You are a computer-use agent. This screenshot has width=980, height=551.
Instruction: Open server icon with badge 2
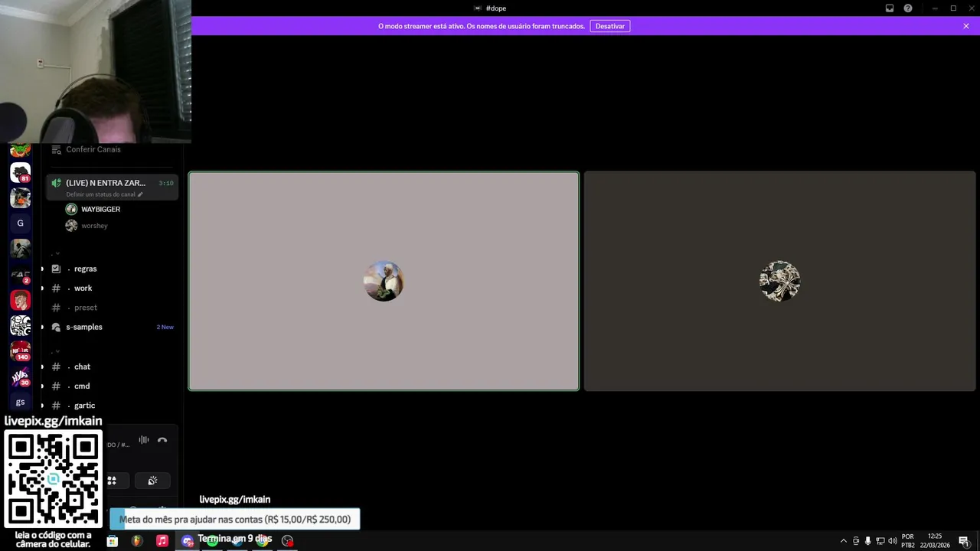(x=20, y=275)
